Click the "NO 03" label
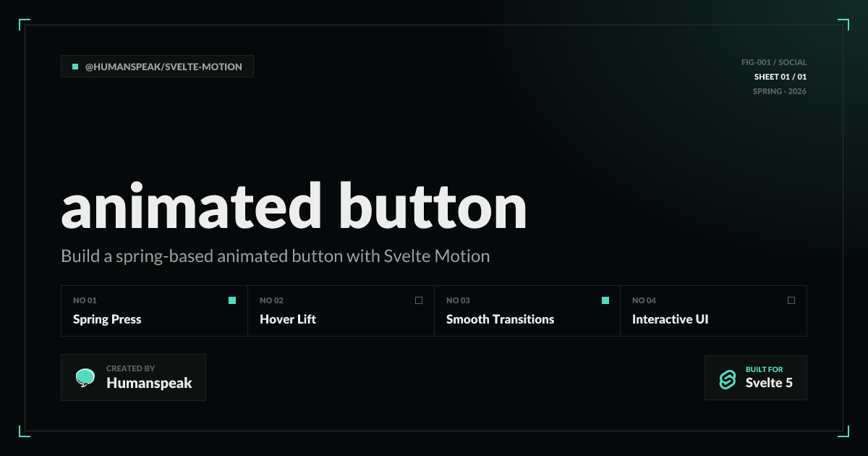The image size is (868, 456). [x=458, y=300]
